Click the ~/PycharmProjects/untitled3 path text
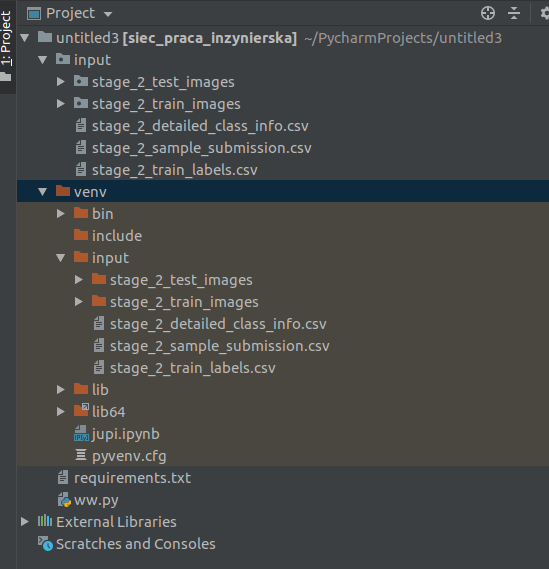The width and height of the screenshot is (549, 569). 403,38
